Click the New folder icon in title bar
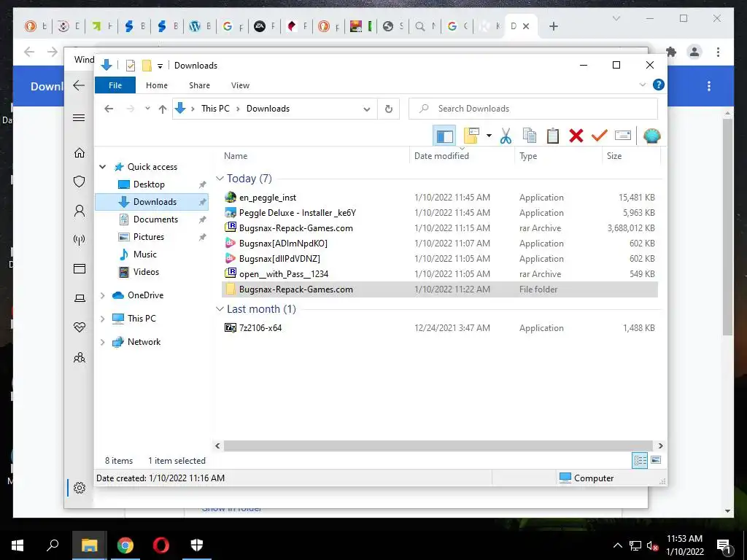 tap(147, 66)
